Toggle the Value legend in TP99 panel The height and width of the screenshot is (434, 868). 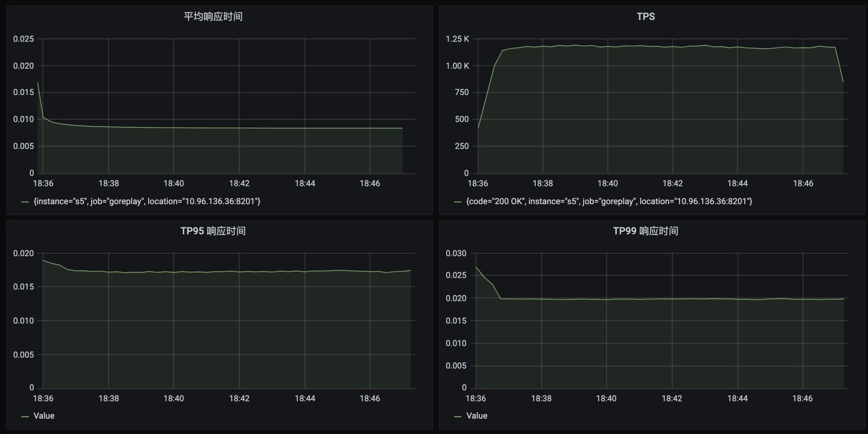477,416
